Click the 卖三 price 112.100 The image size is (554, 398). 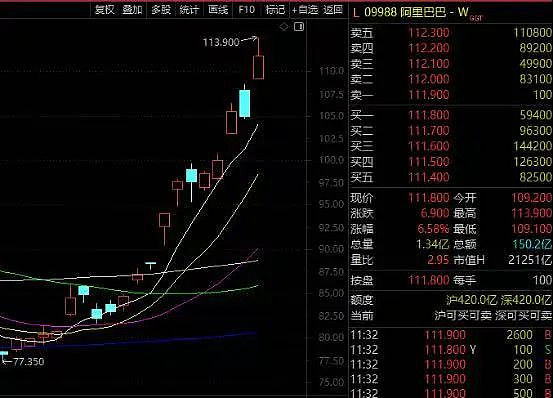[x=429, y=64]
